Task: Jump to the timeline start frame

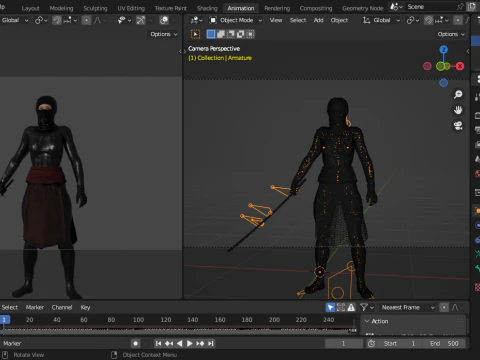Action: 159,343
